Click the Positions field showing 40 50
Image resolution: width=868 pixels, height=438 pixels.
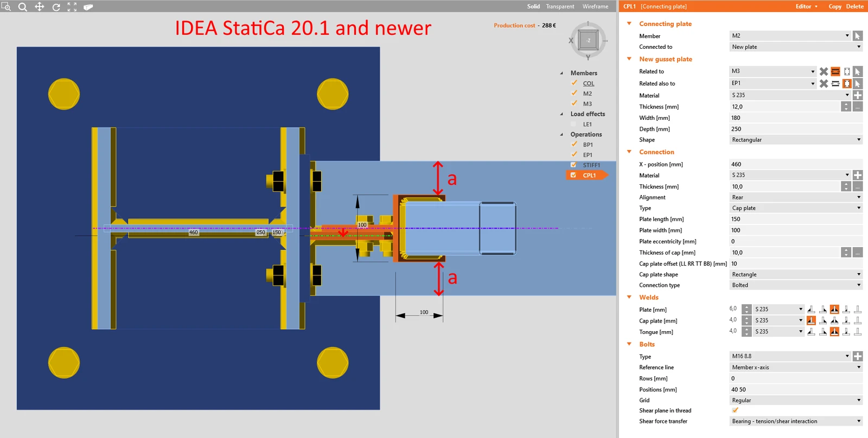pyautogui.click(x=796, y=390)
